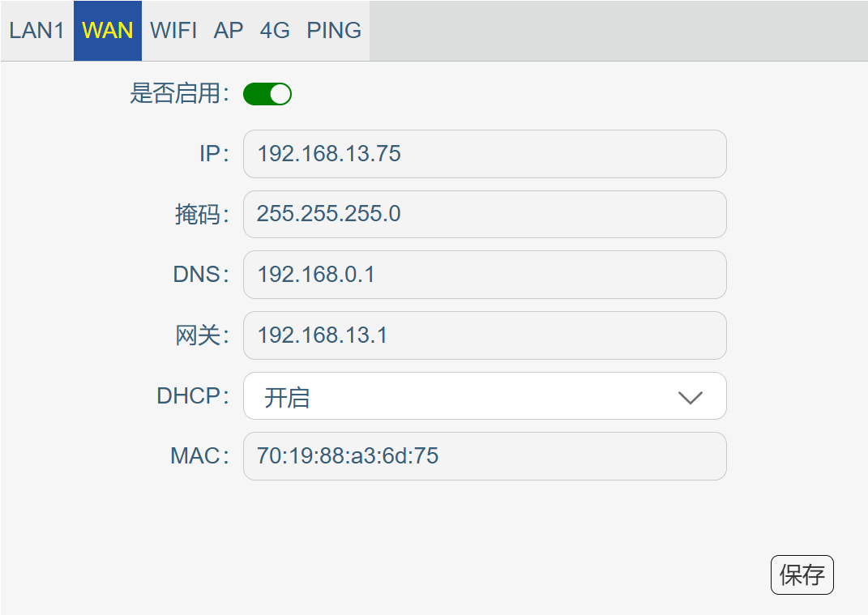The height and width of the screenshot is (615, 868).
Task: Switch to the PING tab
Action: point(334,31)
